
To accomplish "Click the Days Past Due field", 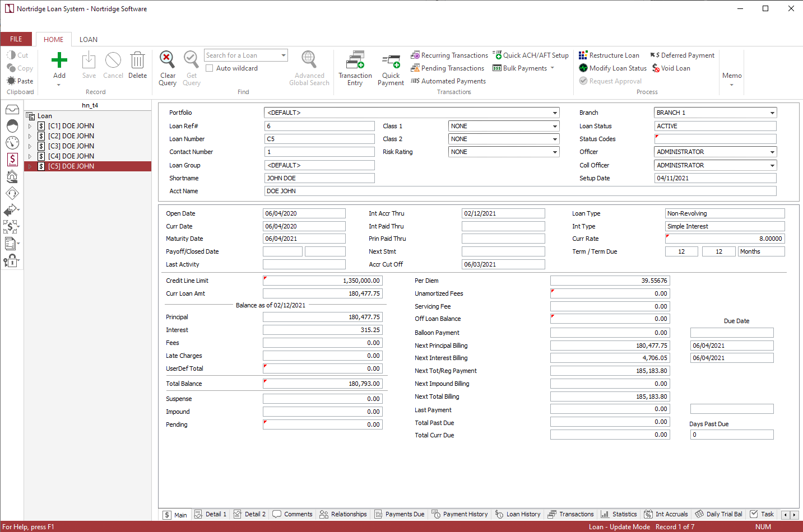I will 732,435.
